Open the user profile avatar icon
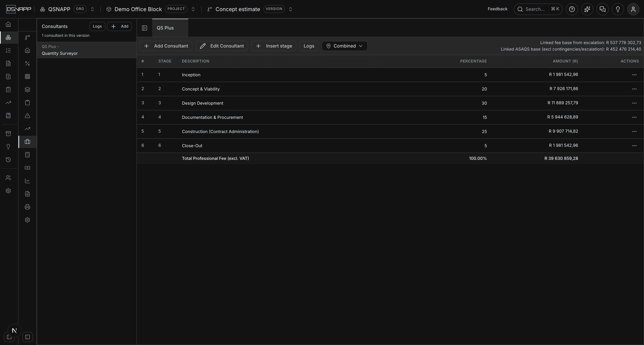 coord(633,9)
